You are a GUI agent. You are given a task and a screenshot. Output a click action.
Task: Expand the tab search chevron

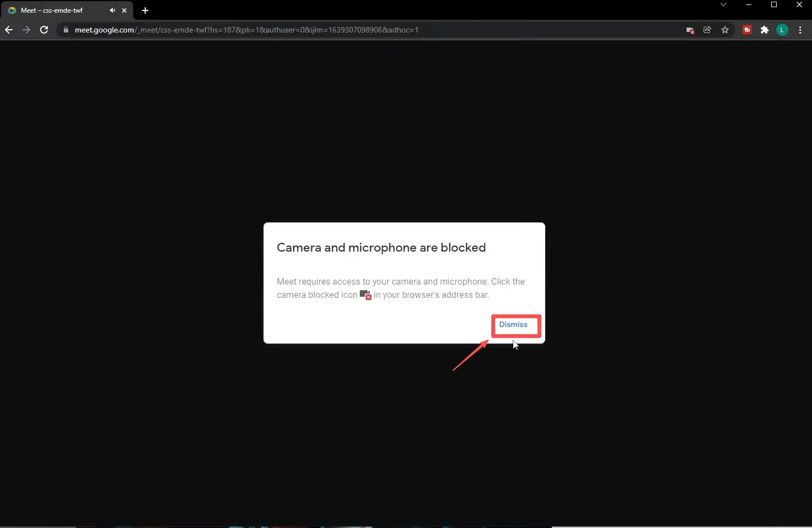point(723,5)
